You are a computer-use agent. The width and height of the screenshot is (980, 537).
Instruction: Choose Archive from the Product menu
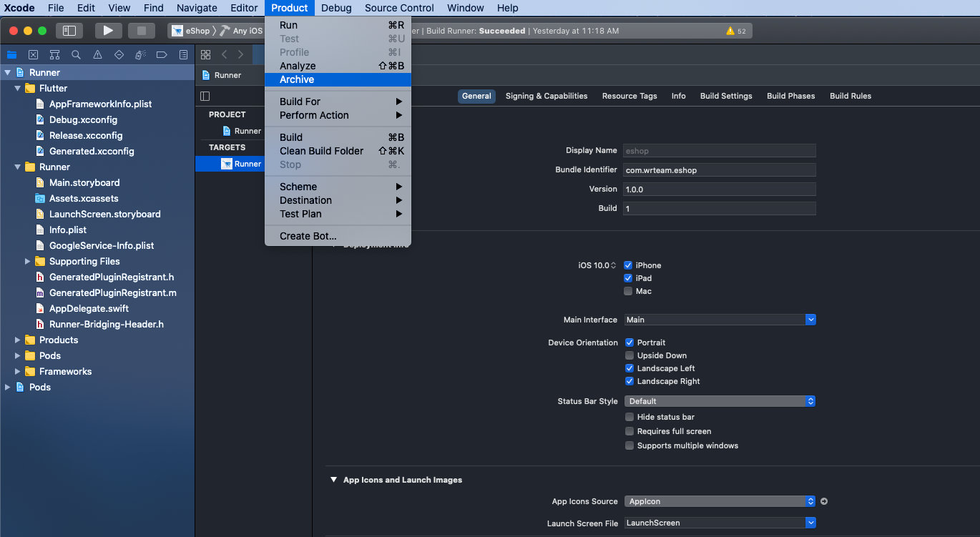[297, 79]
